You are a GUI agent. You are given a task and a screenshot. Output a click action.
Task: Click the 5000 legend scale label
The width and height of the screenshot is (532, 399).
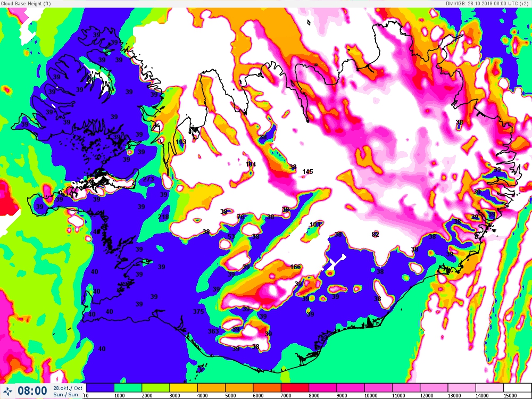point(230,396)
